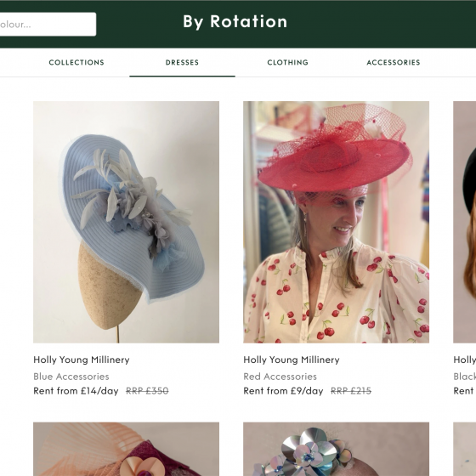Image resolution: width=476 pixels, height=476 pixels.
Task: Open the Holly Young Millinery link above Red Accessories
Action: tap(292, 360)
